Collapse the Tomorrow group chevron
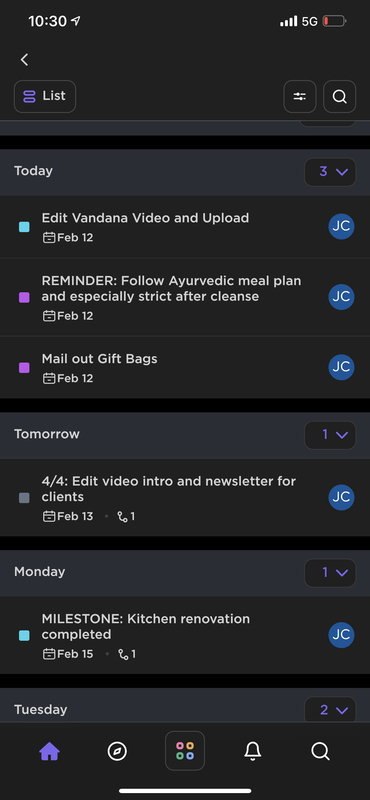 pos(330,435)
